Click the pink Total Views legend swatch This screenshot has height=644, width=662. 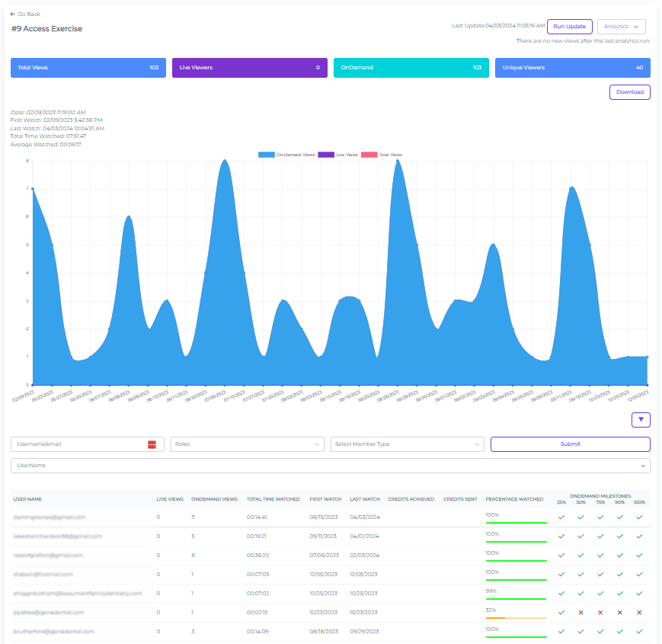tap(369, 155)
